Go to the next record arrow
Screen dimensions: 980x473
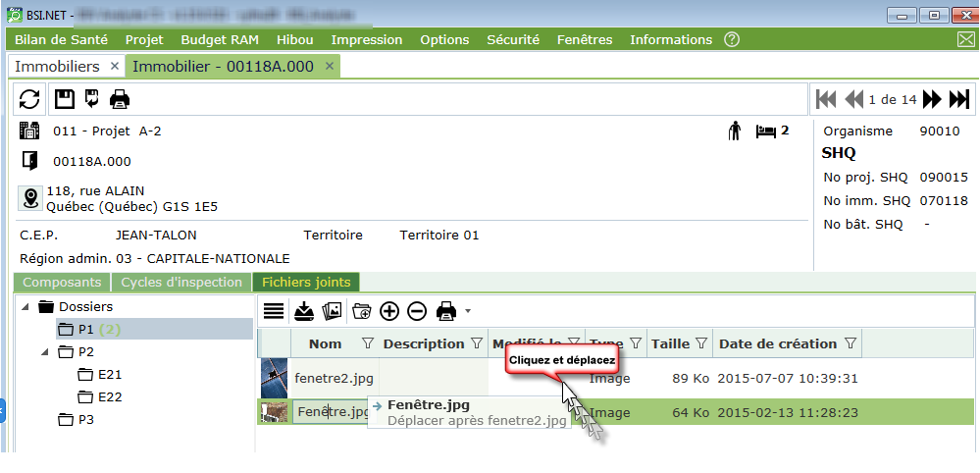tap(931, 99)
